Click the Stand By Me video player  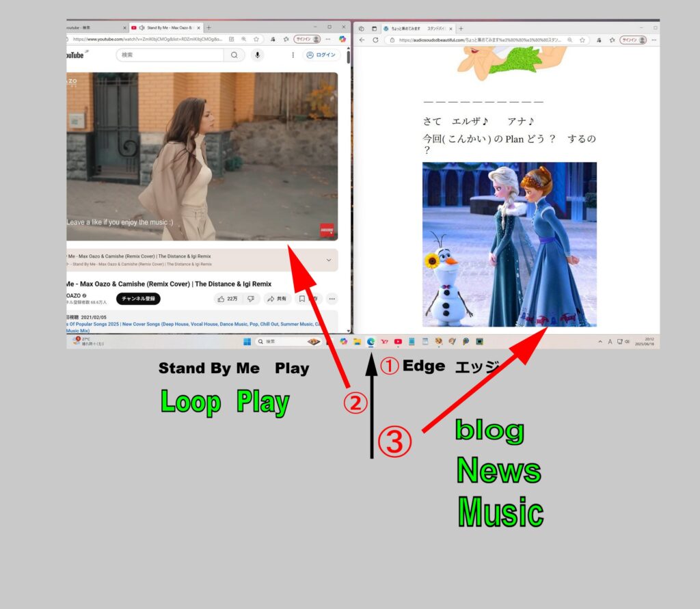coord(202,157)
